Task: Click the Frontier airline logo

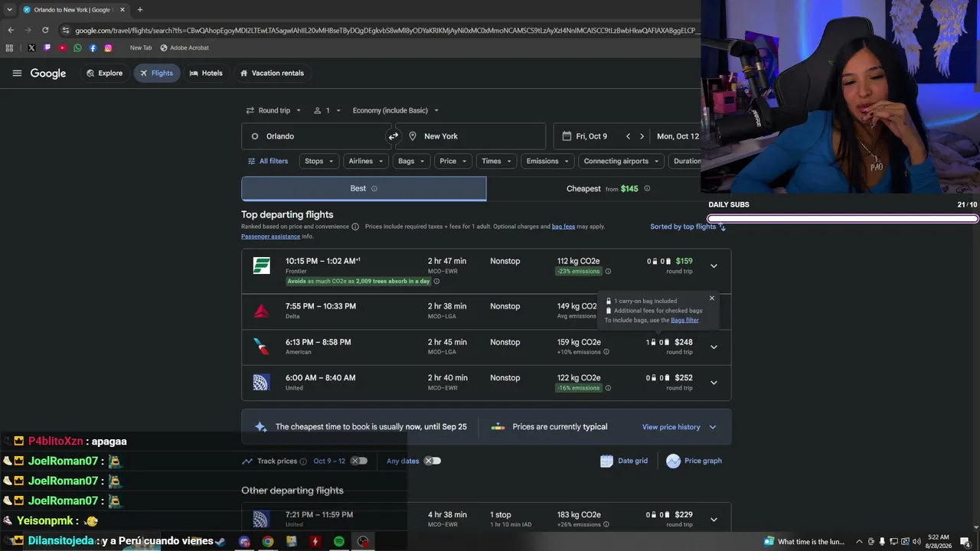Action: tap(262, 266)
